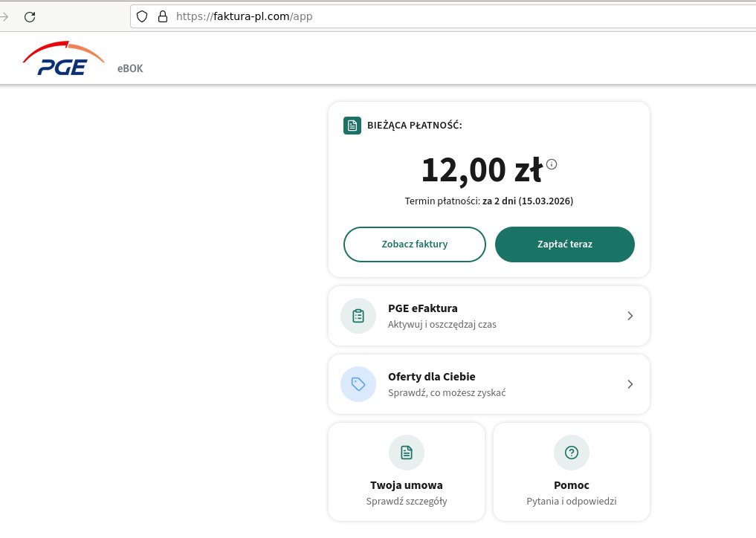The image size is (756, 538).
Task: Click the green invoice icon beside Bieżąca płatność
Action: (352, 126)
